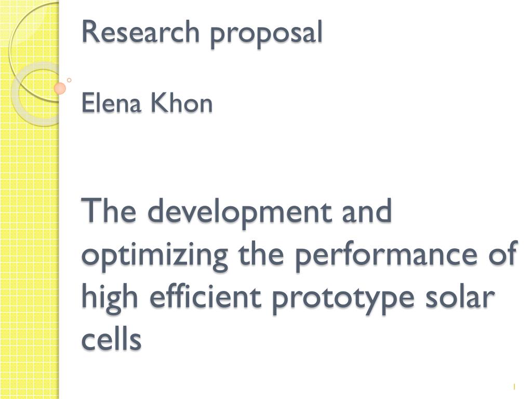Screen dimensions: 532x399
Task: Select the author name "Elena"
Action: click(x=111, y=103)
